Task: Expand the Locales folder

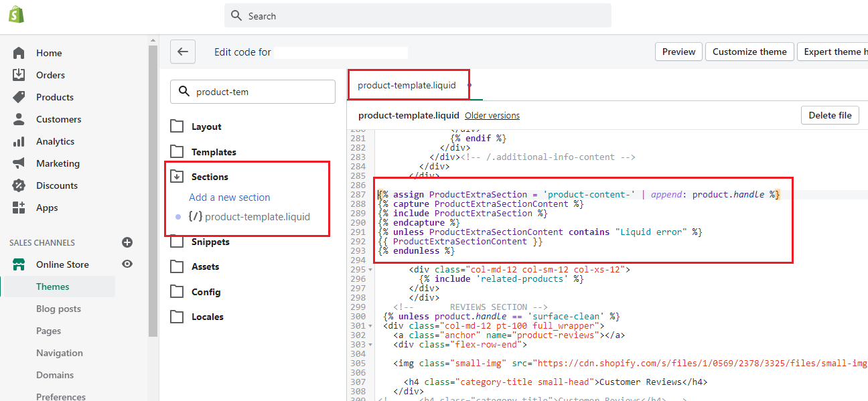Action: click(207, 317)
